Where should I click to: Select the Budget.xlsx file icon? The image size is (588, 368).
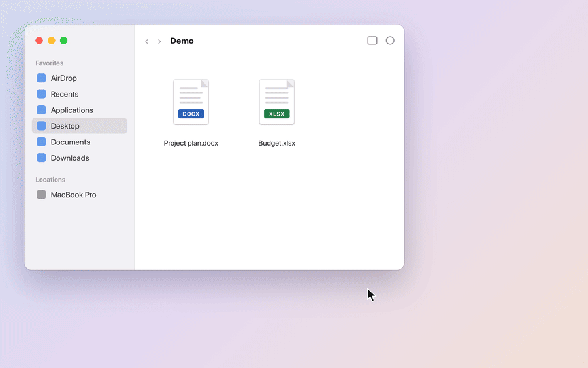point(277,102)
